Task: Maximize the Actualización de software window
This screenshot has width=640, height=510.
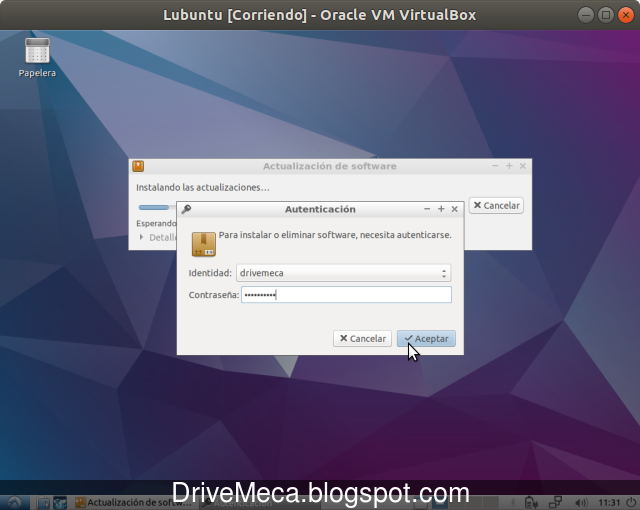Action: (509, 166)
